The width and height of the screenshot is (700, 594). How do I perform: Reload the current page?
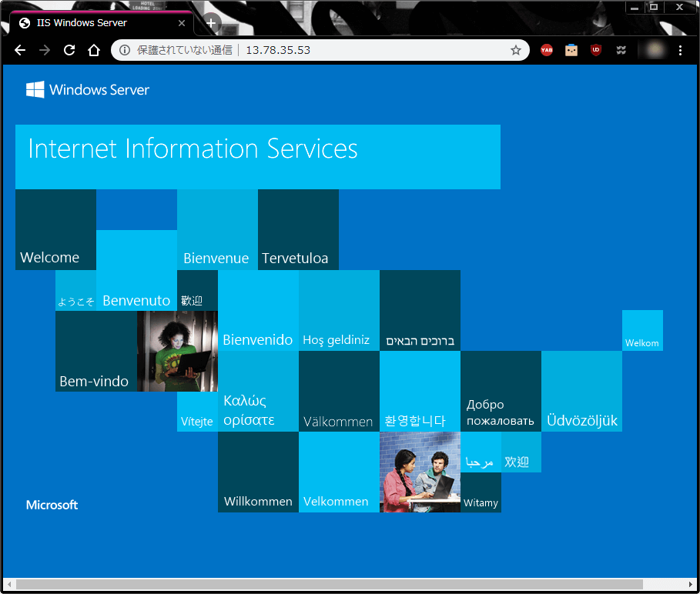tap(69, 50)
